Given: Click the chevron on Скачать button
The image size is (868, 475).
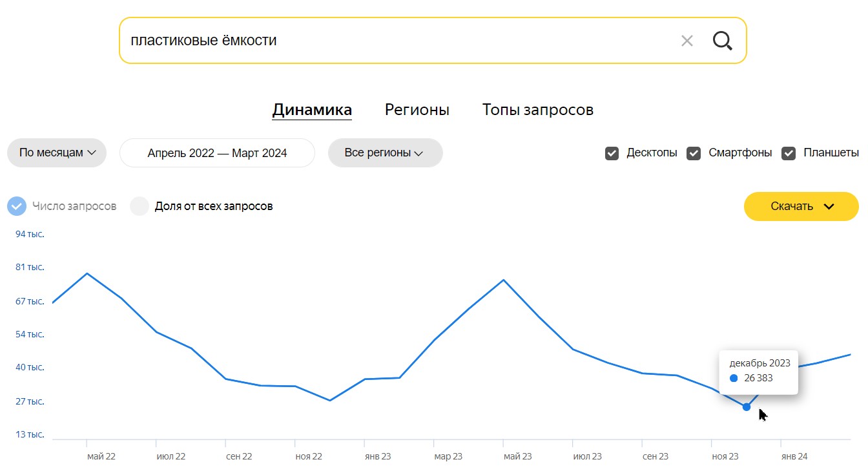Looking at the screenshot, I should click(x=829, y=207).
